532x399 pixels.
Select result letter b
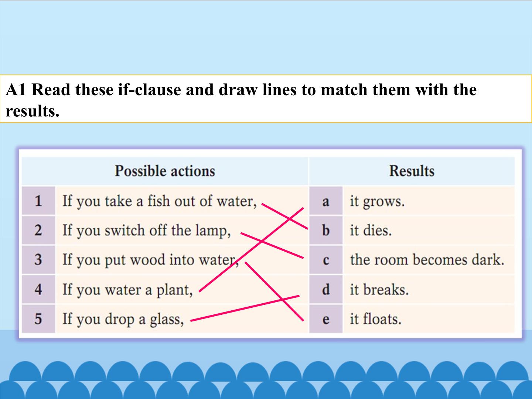point(326,231)
